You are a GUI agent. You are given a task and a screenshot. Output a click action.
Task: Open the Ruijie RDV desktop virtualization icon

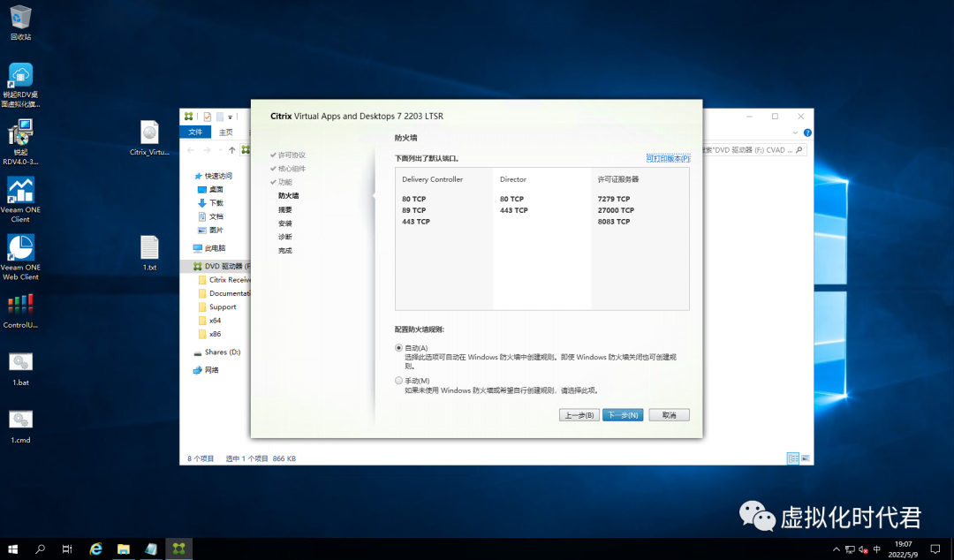tap(20, 85)
